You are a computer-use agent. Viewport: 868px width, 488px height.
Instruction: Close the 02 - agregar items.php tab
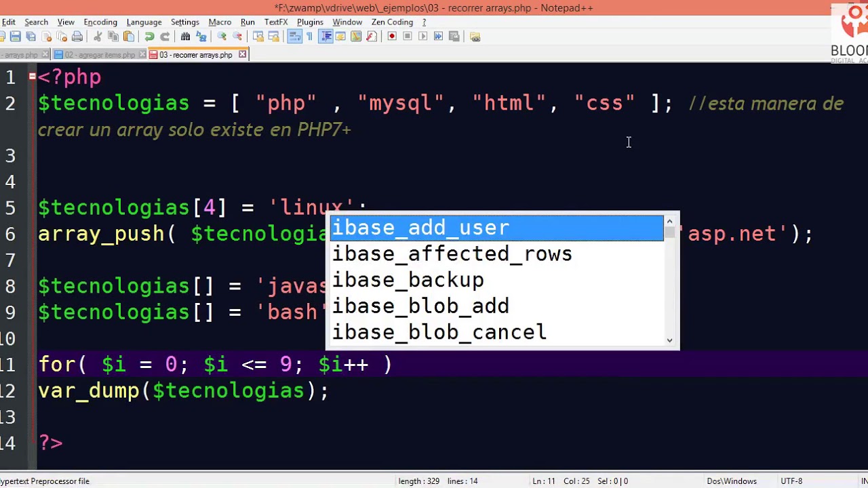click(x=142, y=54)
